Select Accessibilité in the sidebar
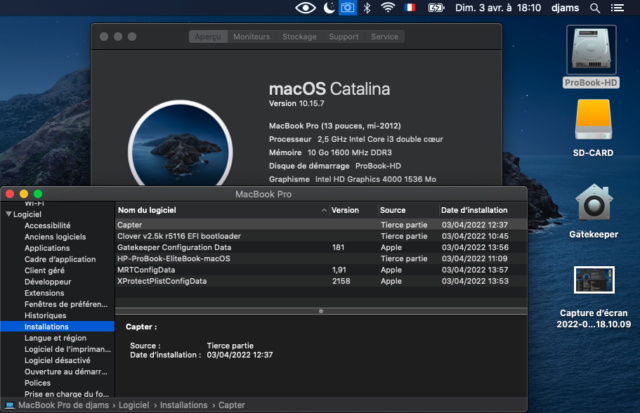This screenshot has height=413, width=640. click(47, 225)
